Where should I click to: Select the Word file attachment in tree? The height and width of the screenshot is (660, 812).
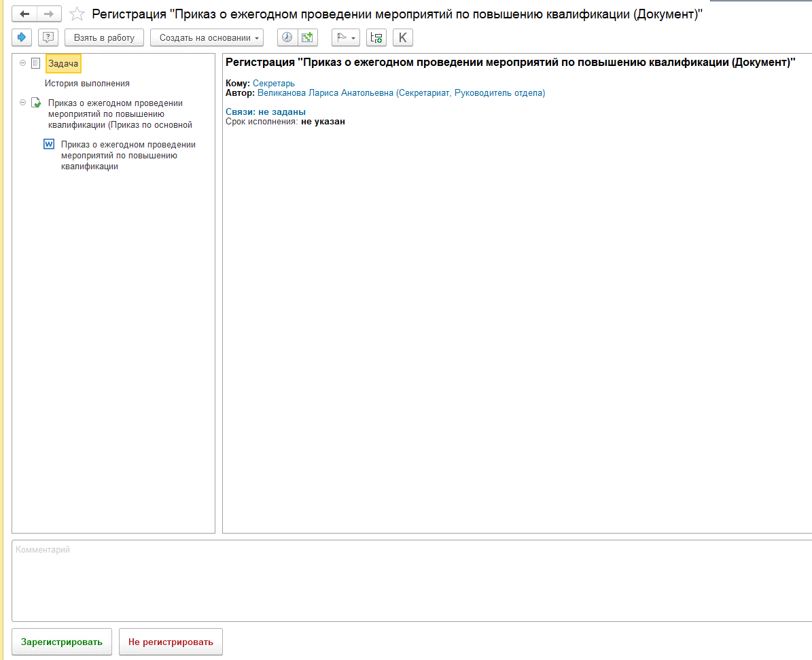pos(128,155)
